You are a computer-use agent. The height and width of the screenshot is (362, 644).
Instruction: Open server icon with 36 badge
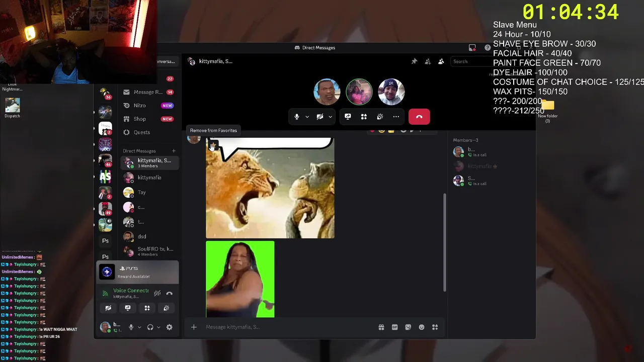tap(105, 94)
